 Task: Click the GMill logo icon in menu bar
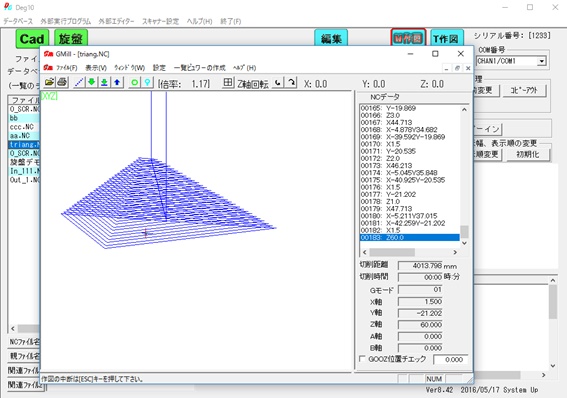tap(48, 68)
